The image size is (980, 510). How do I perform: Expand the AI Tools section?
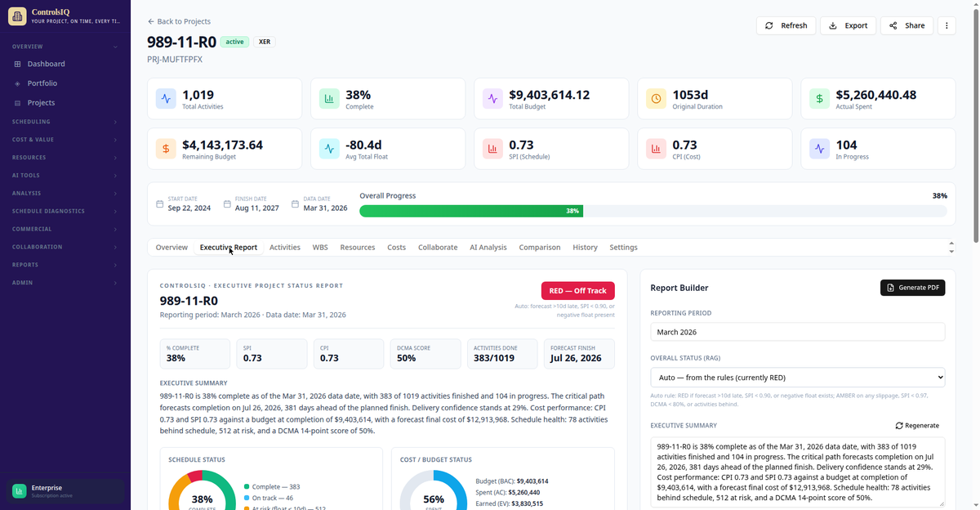tap(65, 175)
